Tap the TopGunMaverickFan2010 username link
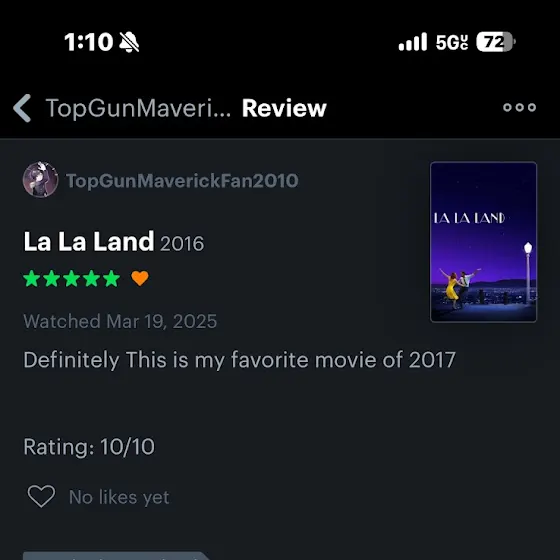This screenshot has width=560, height=560. tap(182, 181)
